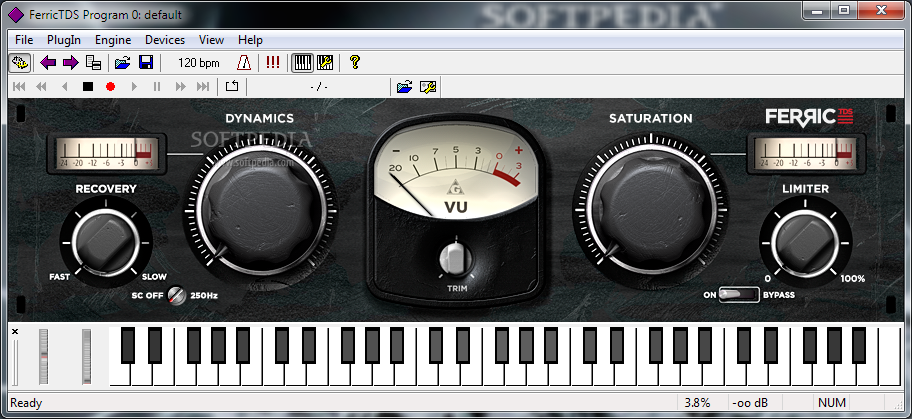912x419 pixels.
Task: Open keyboard configuration icon with wrench
Action: [x=325, y=62]
